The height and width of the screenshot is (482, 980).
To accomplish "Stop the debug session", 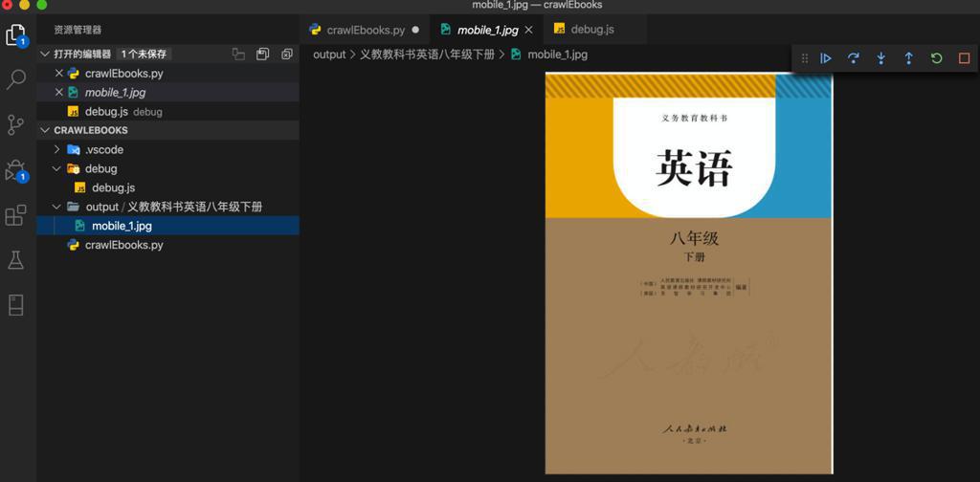I will tap(964, 58).
